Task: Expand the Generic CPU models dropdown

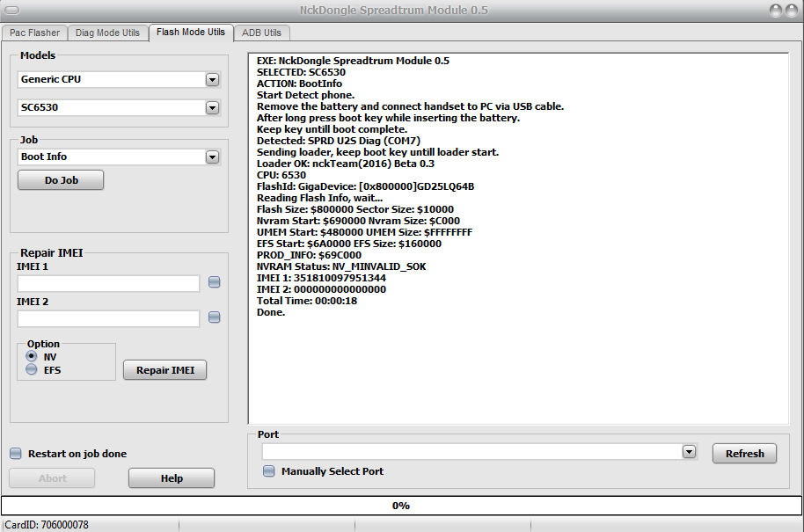Action: point(212,79)
